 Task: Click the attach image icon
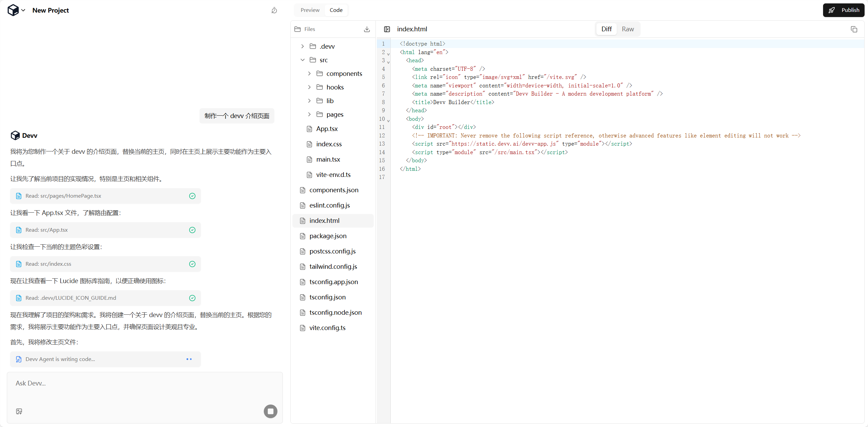19,411
